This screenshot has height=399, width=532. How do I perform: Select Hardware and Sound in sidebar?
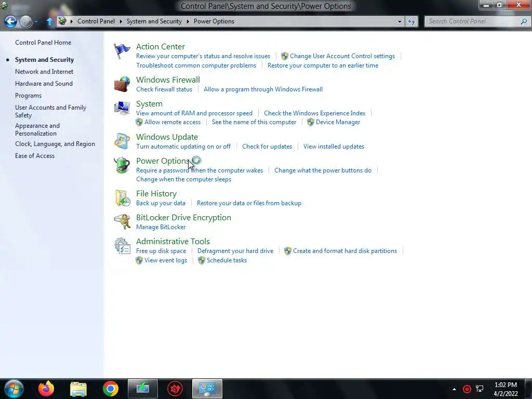click(44, 84)
